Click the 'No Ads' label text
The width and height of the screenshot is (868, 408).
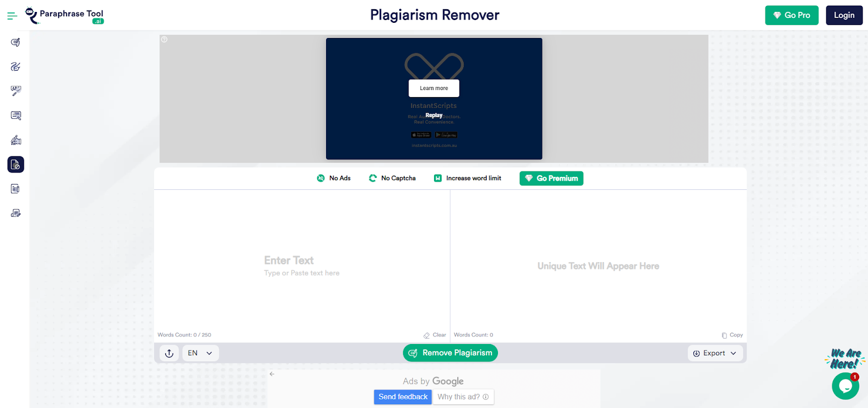[340, 178]
